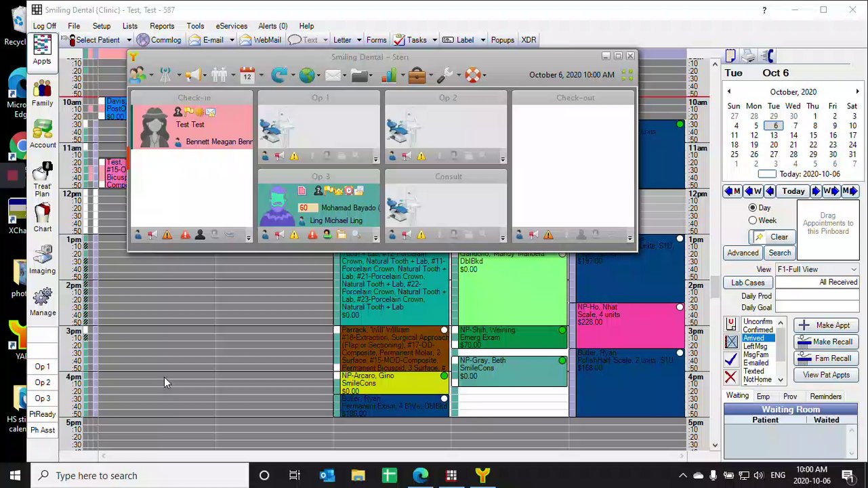Open the bar chart reports icon
This screenshot has width=868, height=488.
pyautogui.click(x=388, y=75)
